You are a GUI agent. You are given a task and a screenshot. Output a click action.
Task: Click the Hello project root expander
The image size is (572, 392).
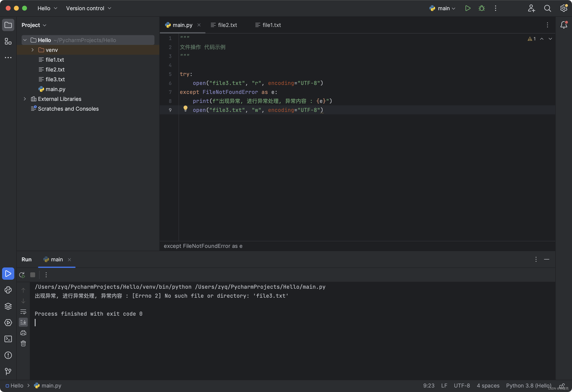coord(25,40)
